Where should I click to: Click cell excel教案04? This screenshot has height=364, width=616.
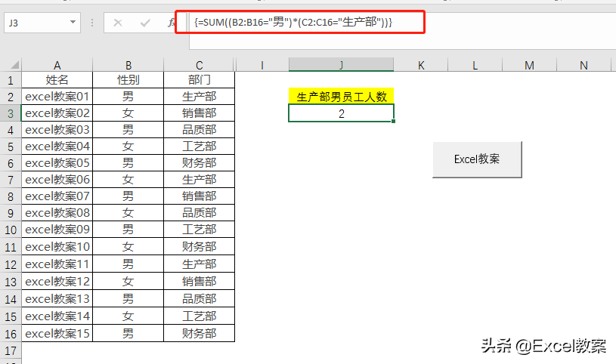tap(57, 146)
